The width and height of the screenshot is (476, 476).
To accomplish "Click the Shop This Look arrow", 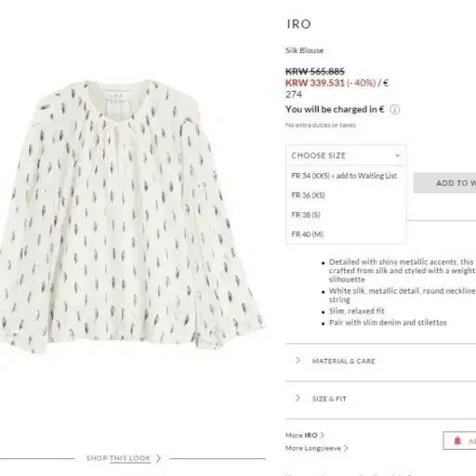I will [x=158, y=458].
